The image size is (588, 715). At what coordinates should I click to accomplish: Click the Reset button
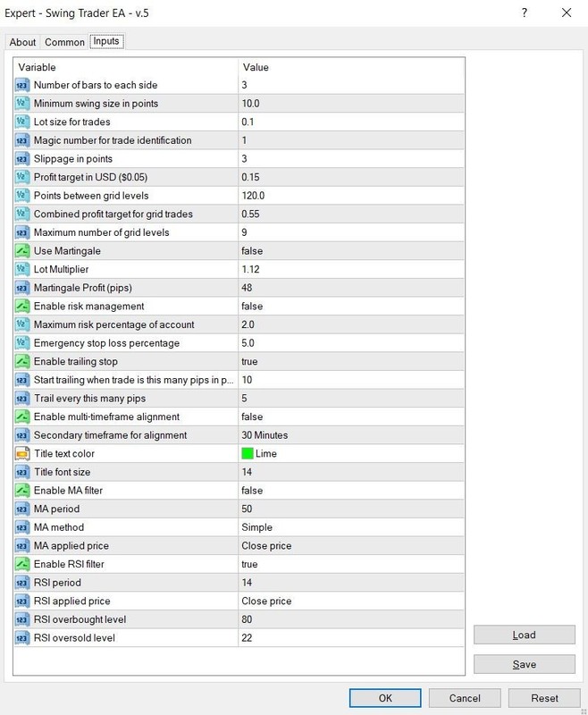(x=544, y=698)
